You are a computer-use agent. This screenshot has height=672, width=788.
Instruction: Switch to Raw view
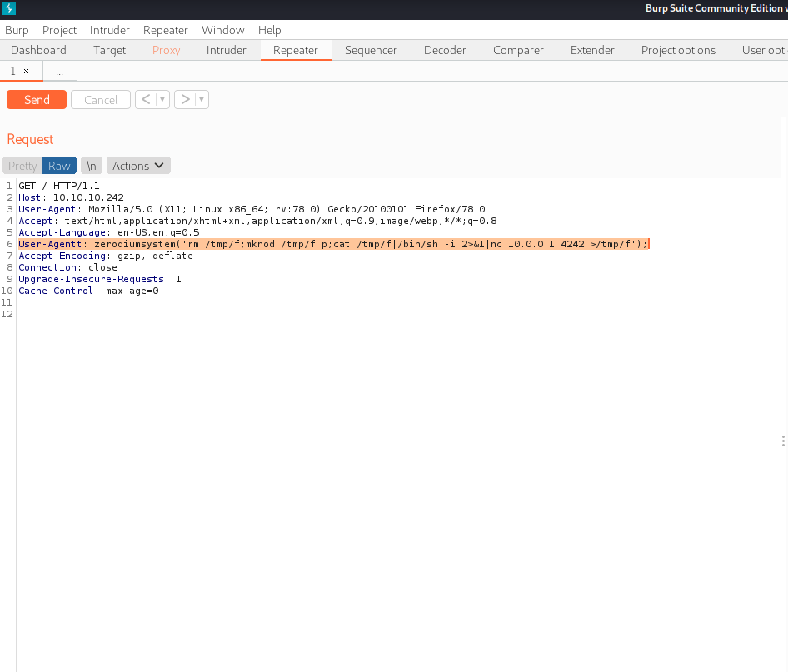coord(59,166)
